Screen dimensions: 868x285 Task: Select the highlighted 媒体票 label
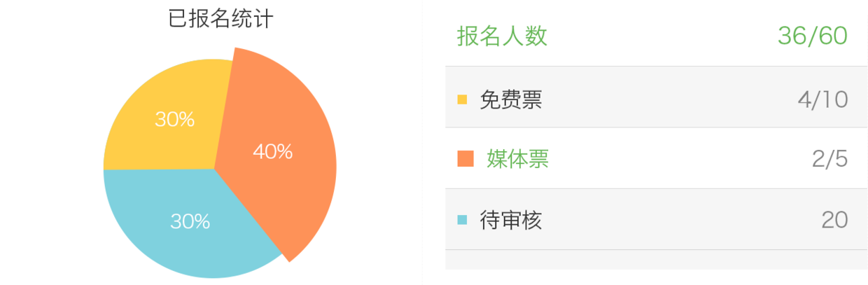(x=518, y=160)
